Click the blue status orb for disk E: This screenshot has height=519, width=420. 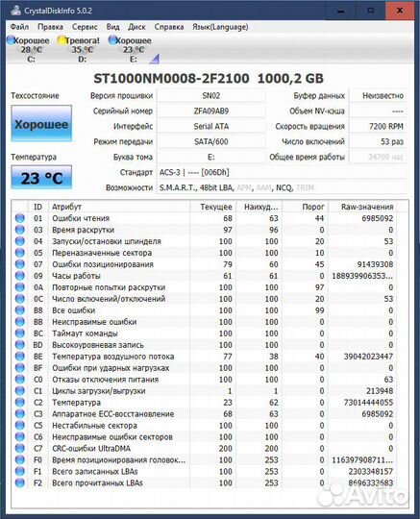(x=112, y=40)
